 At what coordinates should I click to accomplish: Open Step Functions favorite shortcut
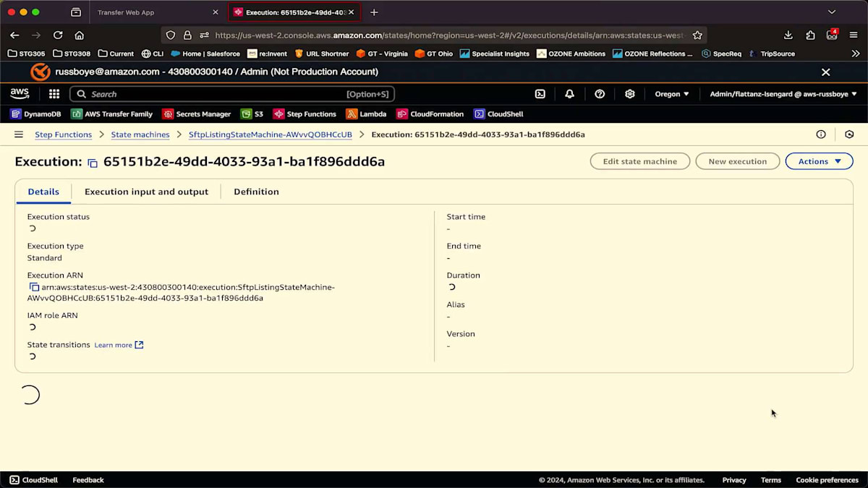[305, 114]
